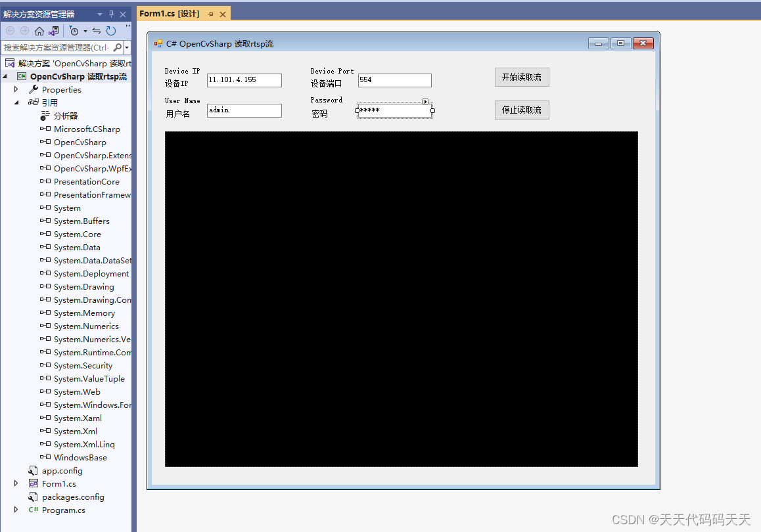Image resolution: width=761 pixels, height=532 pixels.
Task: Select the System.Security reference
Action: click(x=83, y=366)
